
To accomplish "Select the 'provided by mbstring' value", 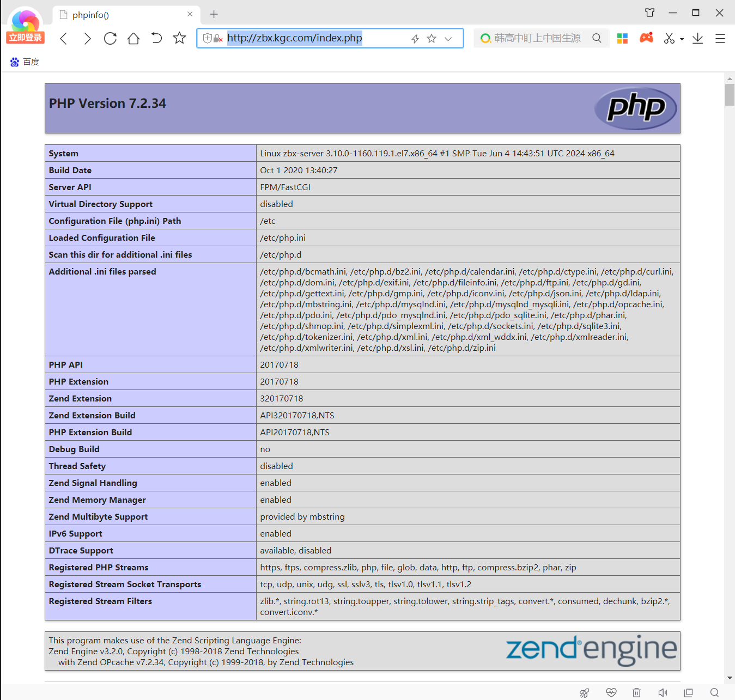I will click(x=302, y=517).
